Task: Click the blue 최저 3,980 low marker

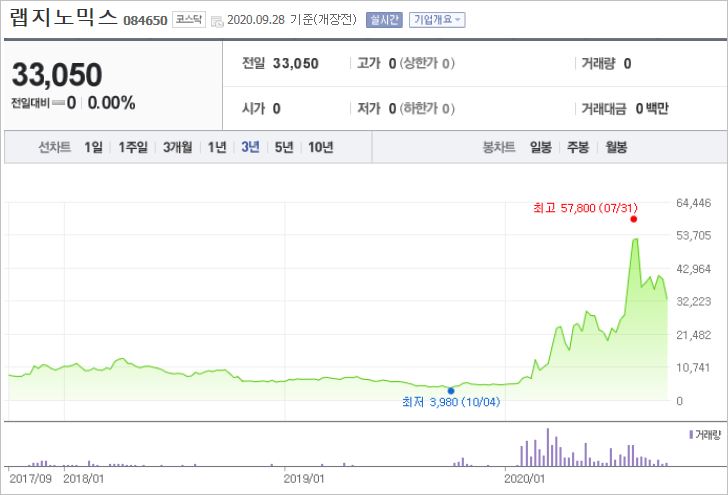Action: pos(451,391)
